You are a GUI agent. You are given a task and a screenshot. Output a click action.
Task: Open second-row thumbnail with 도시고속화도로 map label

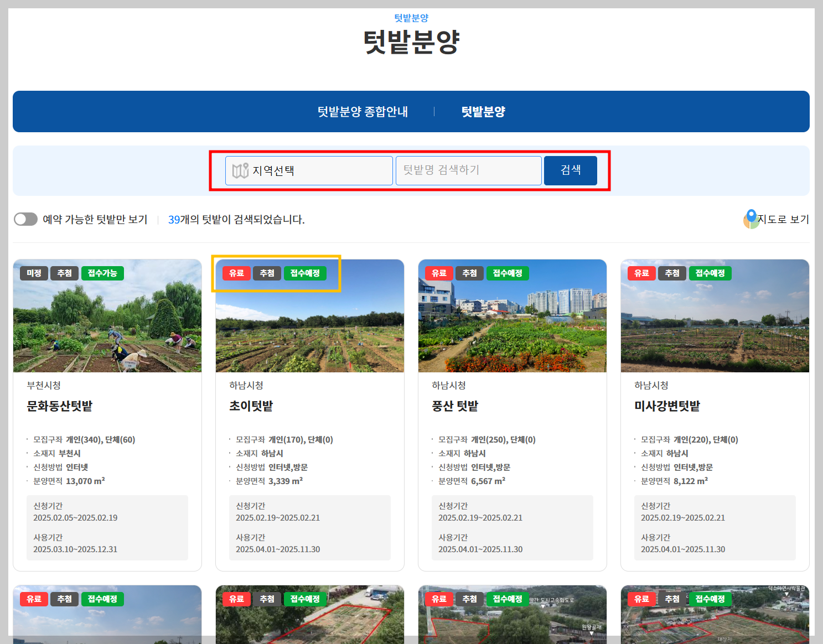[513, 614]
